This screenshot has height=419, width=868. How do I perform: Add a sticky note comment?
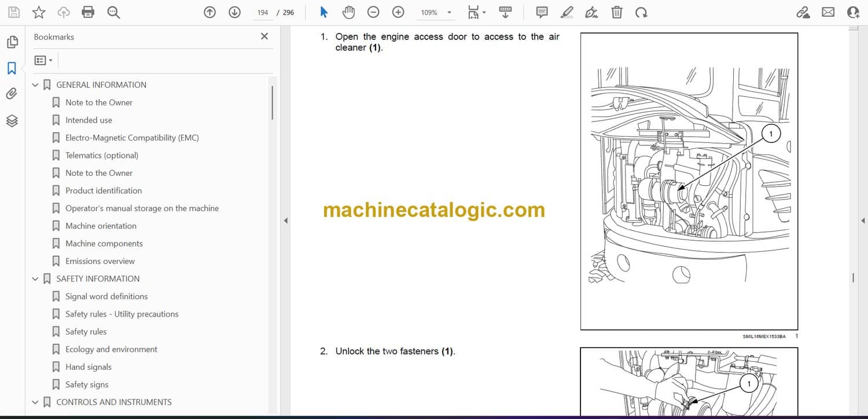pos(542,12)
